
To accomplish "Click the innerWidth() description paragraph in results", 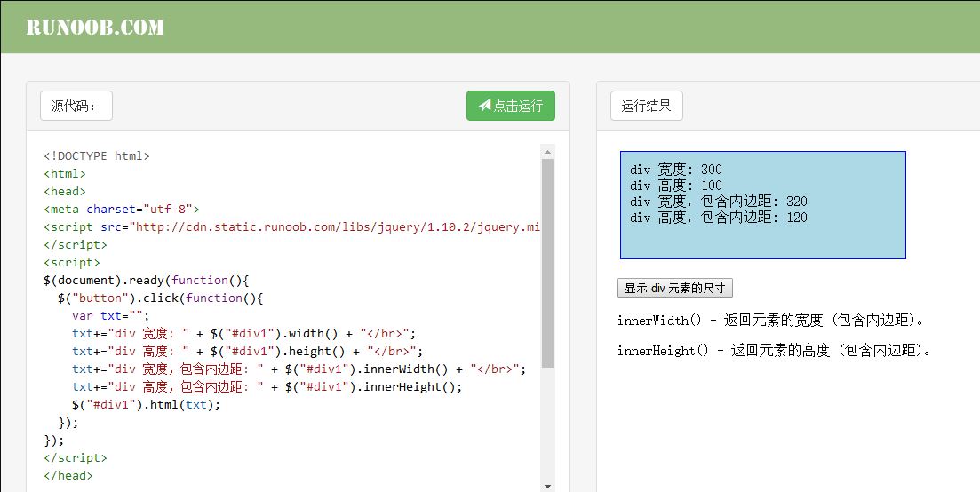I will click(771, 321).
